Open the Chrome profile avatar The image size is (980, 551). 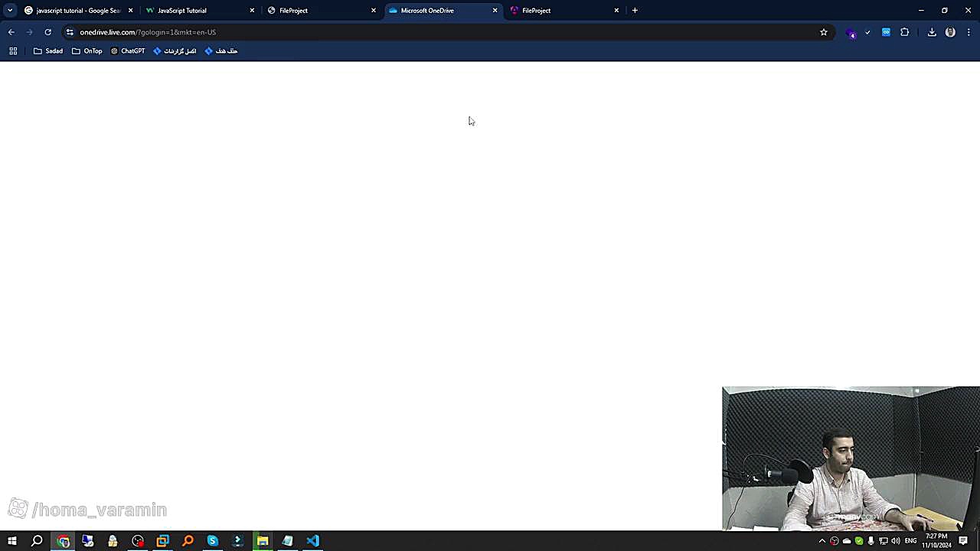click(950, 32)
